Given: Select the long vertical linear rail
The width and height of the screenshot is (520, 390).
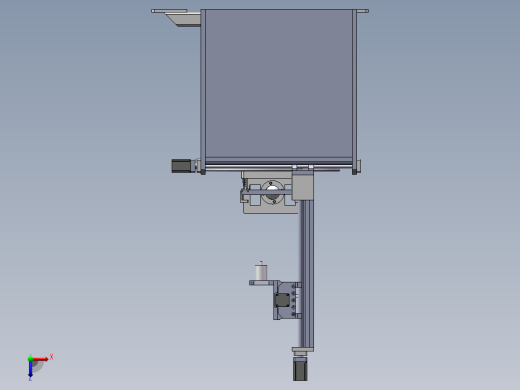Looking at the screenshot, I should pyautogui.click(x=307, y=273).
